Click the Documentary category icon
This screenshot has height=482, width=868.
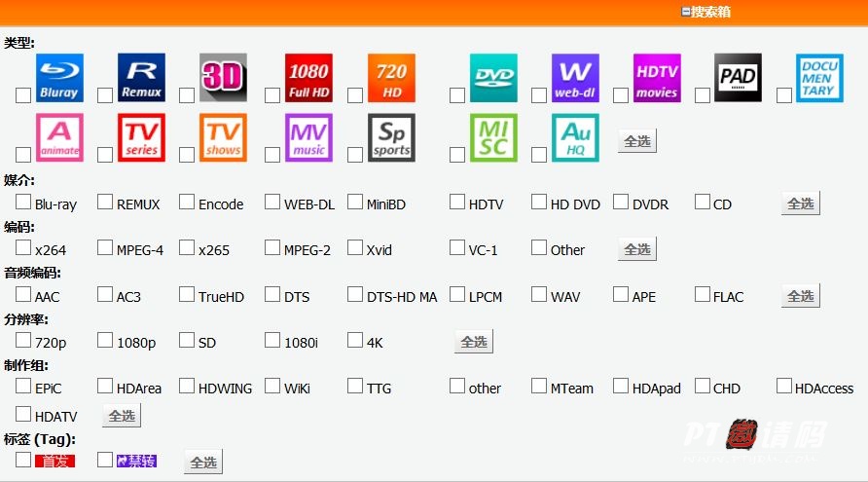click(819, 78)
